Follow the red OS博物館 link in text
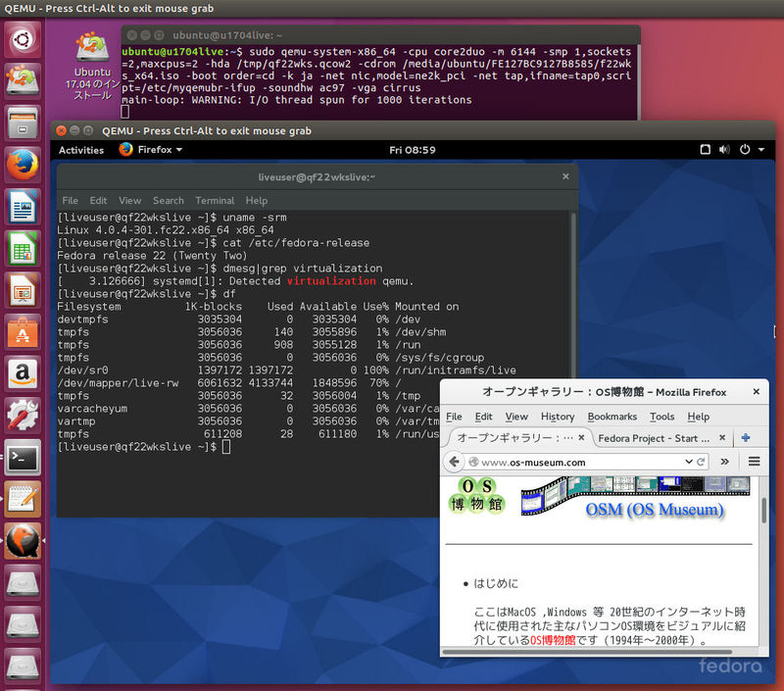 click(553, 640)
